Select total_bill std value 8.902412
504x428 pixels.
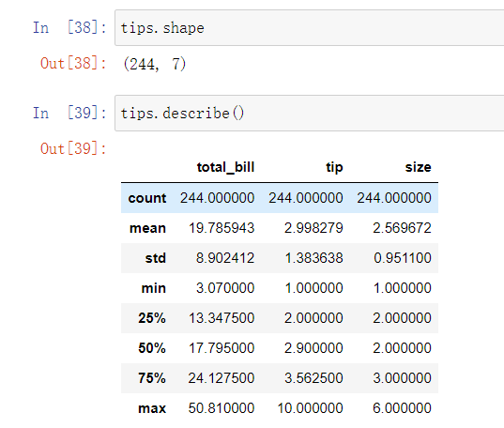point(225,258)
